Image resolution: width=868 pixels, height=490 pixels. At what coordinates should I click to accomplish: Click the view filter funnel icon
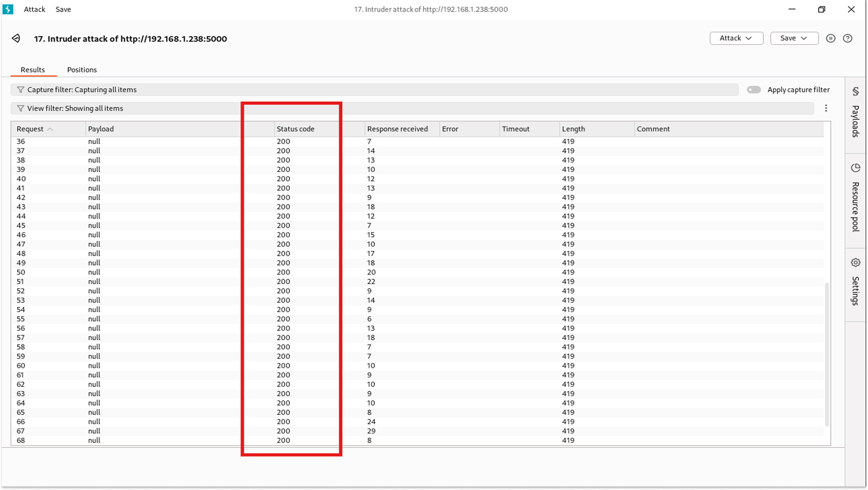(20, 108)
